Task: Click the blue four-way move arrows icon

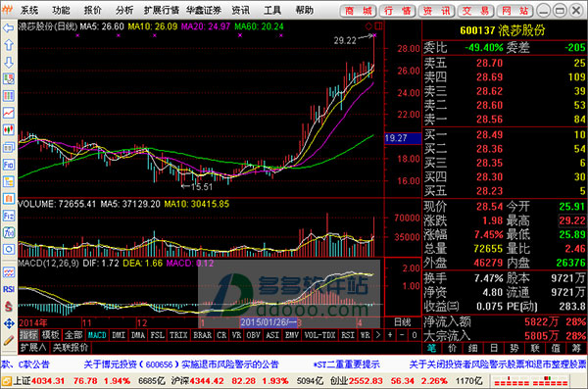Action: [x=8, y=323]
